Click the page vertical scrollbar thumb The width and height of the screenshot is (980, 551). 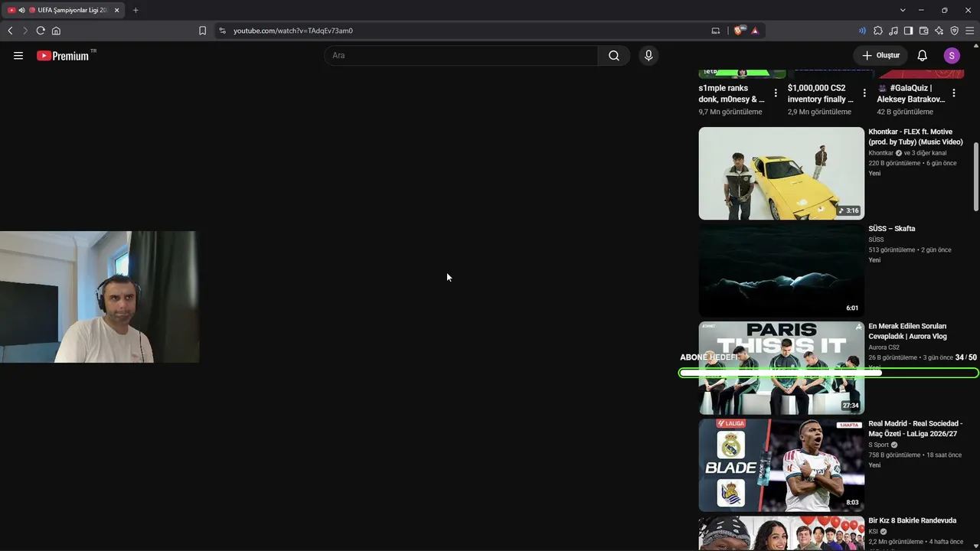976,177
